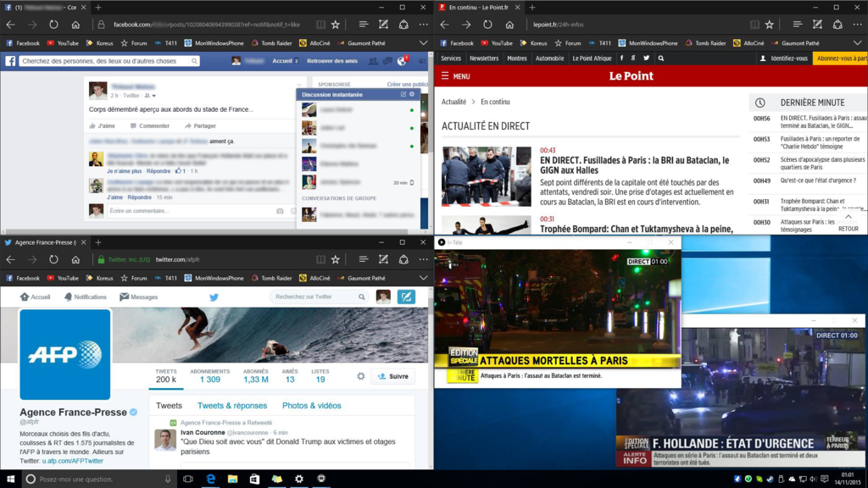Open u.afp.com/AFPTwitter link in bio

(73, 461)
